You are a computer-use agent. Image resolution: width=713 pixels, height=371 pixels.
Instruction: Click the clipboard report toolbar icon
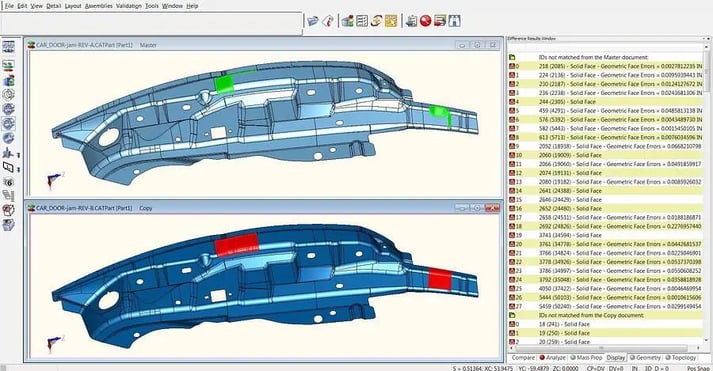(x=411, y=21)
